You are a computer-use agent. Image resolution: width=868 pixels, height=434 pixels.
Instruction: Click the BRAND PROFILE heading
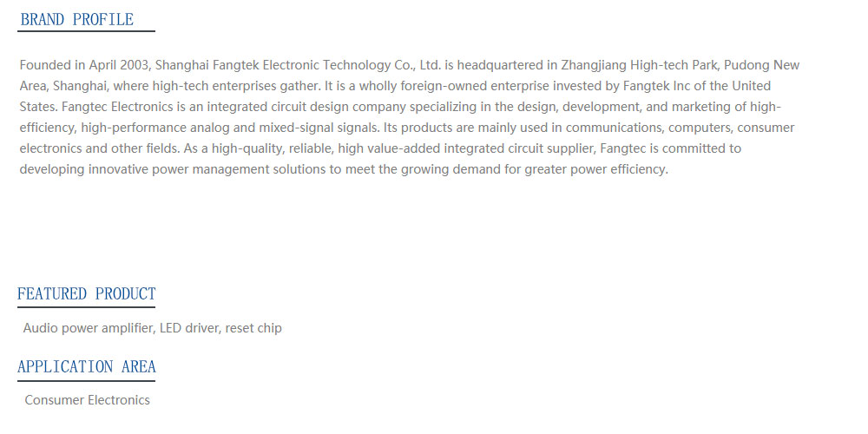click(x=77, y=19)
